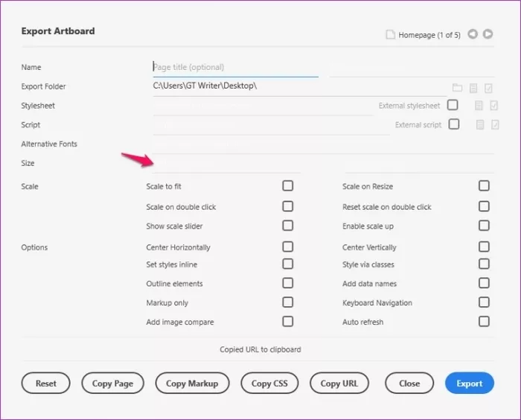Click the document icon in Script row
The width and height of the screenshot is (521, 420).
click(x=480, y=125)
